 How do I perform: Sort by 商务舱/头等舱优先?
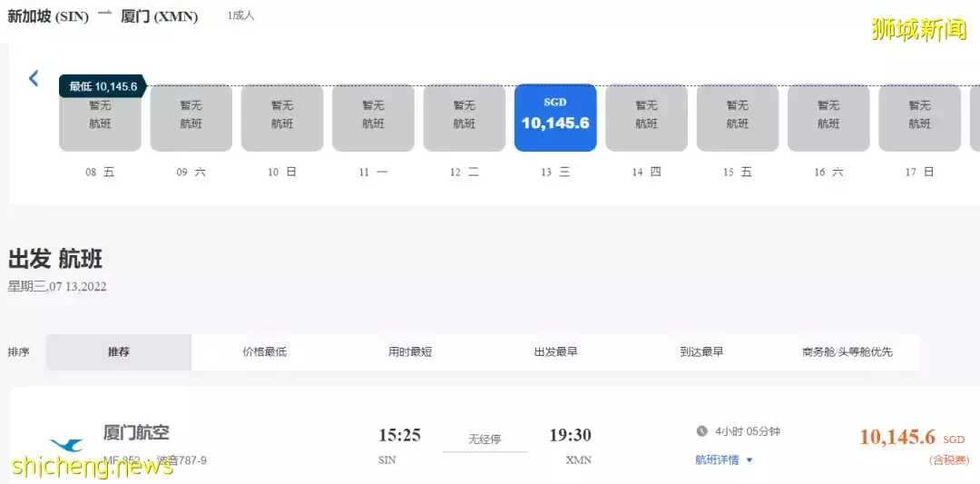[x=847, y=352]
